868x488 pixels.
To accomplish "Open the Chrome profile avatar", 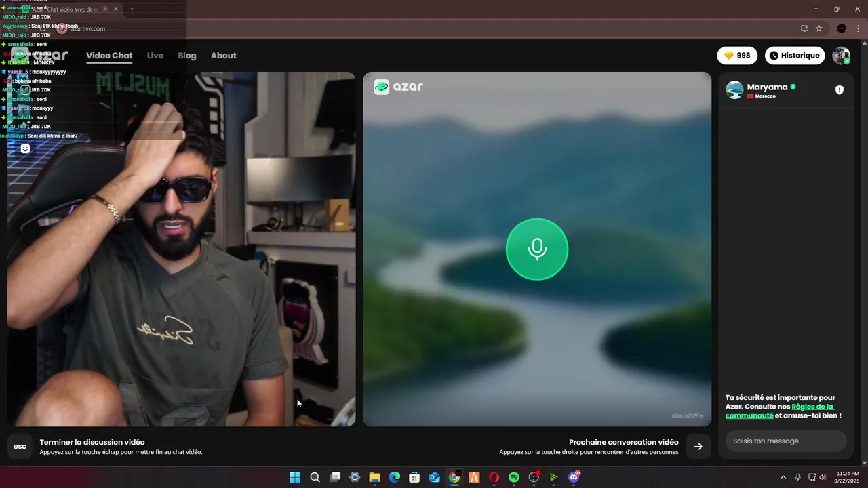I will (x=842, y=28).
